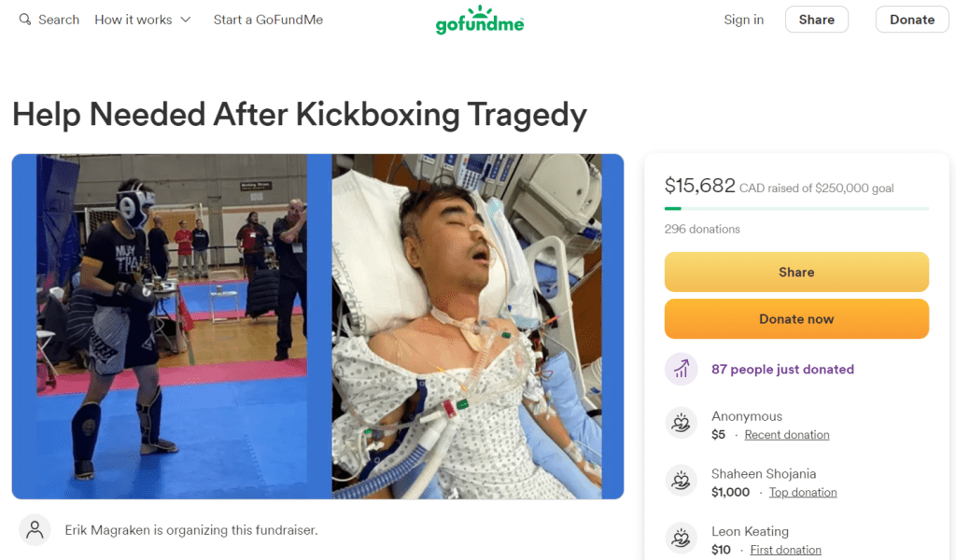This screenshot has width=956, height=560.
Task: Click the fundraising progress bar
Action: 796,208
